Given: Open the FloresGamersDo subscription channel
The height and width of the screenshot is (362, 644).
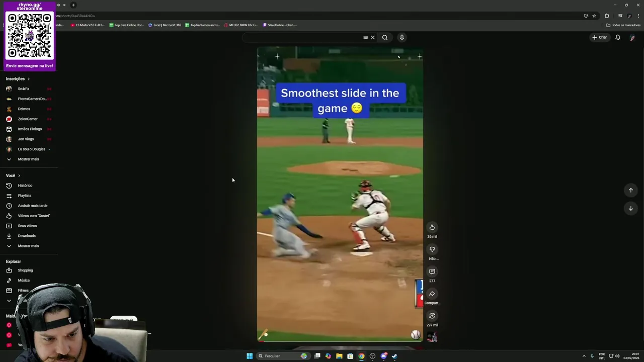Looking at the screenshot, I should pyautogui.click(x=28, y=99).
